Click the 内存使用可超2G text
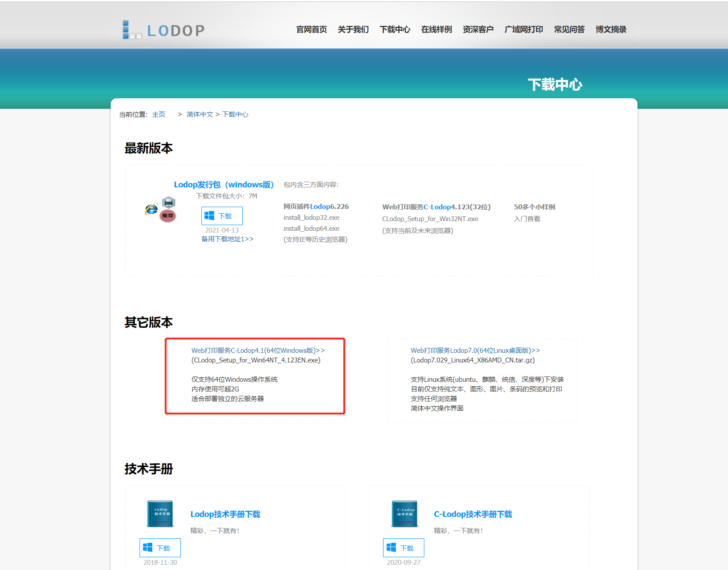728x570 pixels. click(x=215, y=389)
